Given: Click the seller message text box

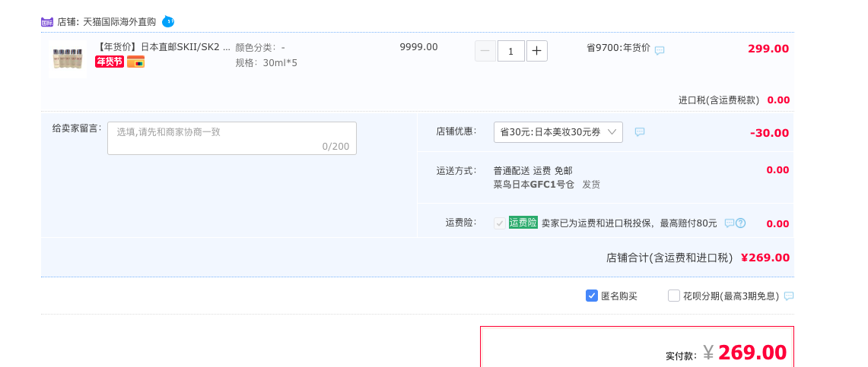Looking at the screenshot, I should point(232,138).
